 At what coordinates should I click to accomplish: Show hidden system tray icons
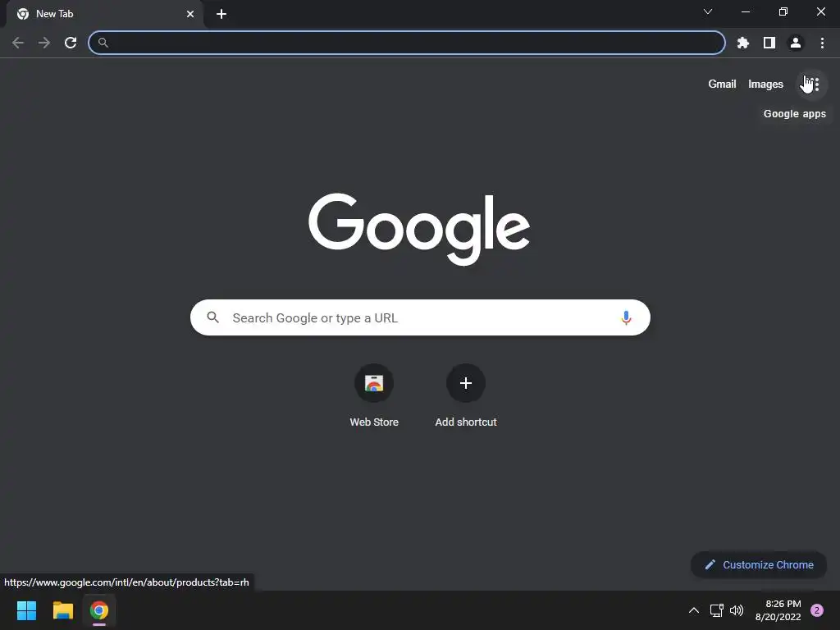(x=694, y=610)
